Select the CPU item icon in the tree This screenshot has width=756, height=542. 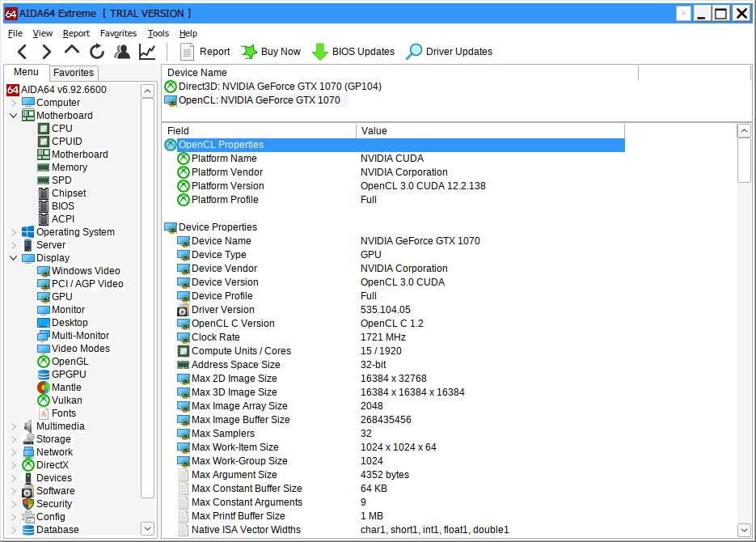(44, 129)
